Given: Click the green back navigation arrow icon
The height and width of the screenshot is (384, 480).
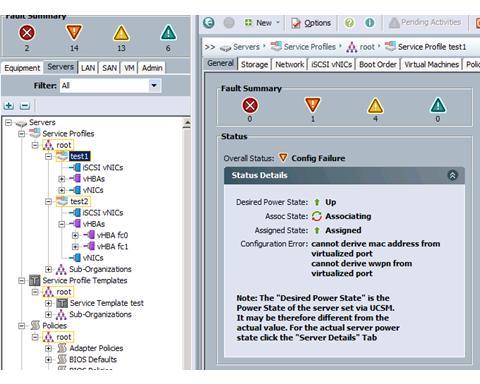Looking at the screenshot, I should click(209, 23).
